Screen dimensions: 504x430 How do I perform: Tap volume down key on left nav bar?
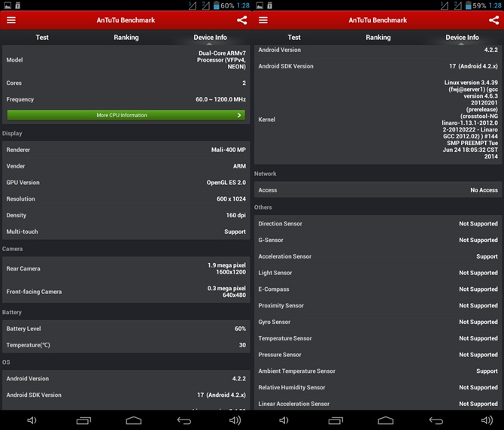coord(32,420)
